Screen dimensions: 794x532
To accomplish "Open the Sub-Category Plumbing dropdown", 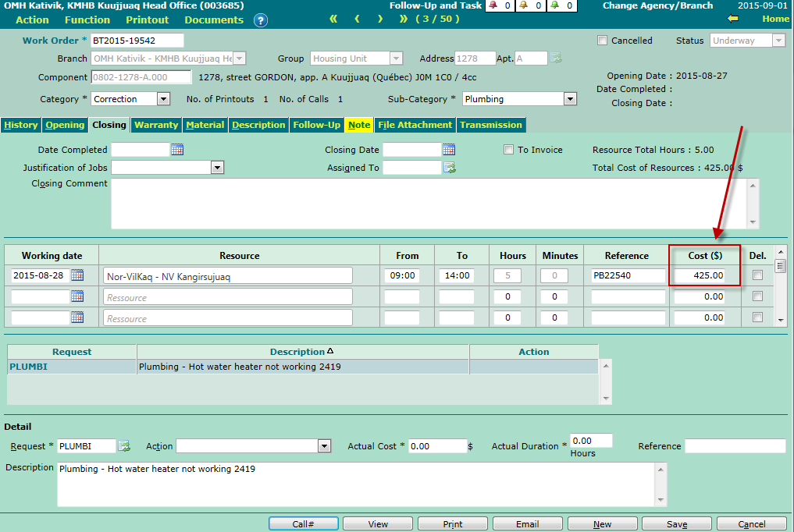I will (570, 99).
